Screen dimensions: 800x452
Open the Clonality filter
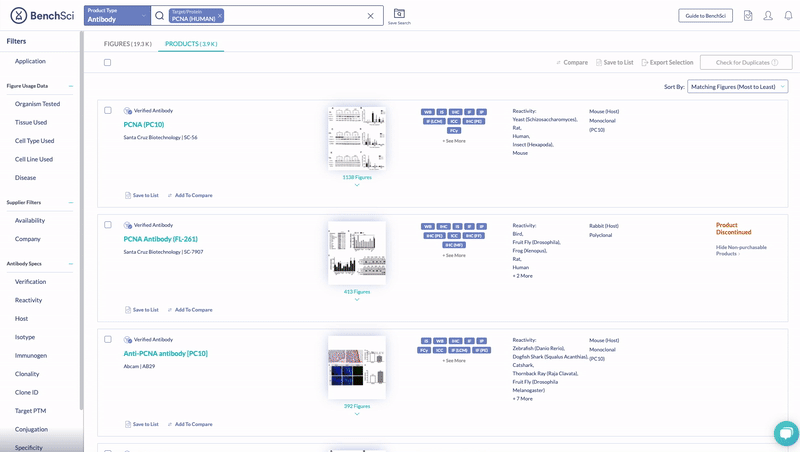pos(27,374)
